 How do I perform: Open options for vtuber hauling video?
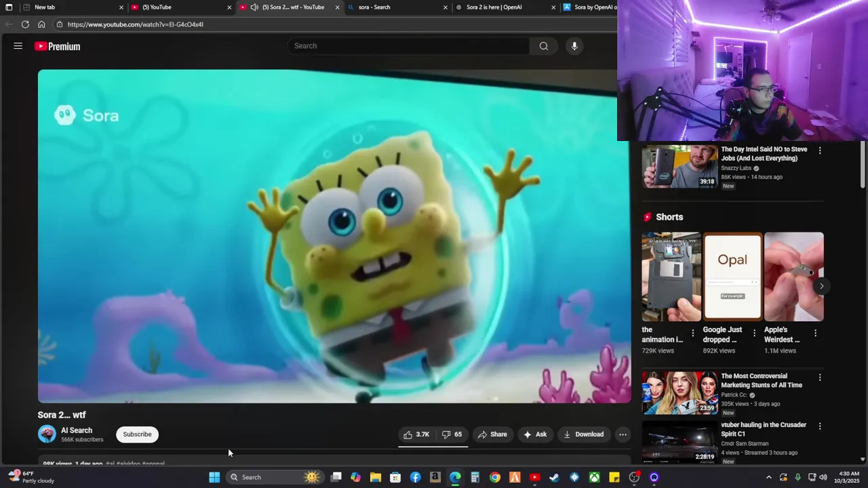tap(820, 426)
